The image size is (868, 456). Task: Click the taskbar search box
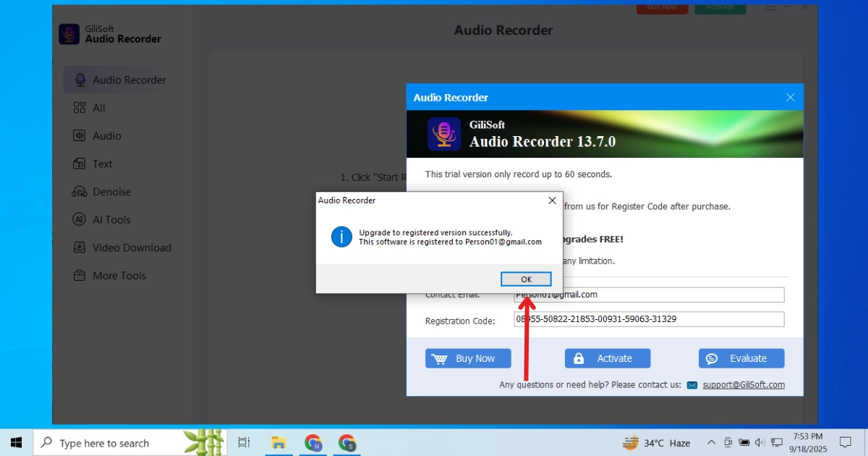[130, 442]
